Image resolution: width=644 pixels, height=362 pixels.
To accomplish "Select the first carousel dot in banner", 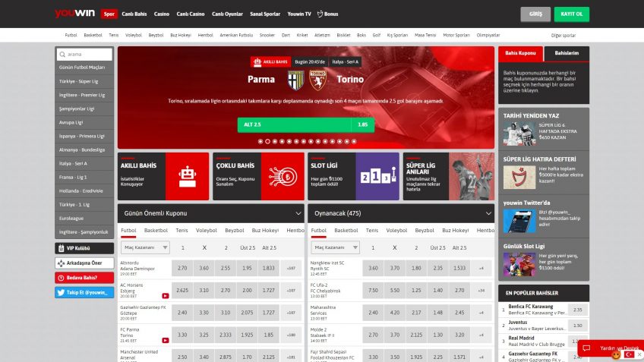I will (260, 141).
